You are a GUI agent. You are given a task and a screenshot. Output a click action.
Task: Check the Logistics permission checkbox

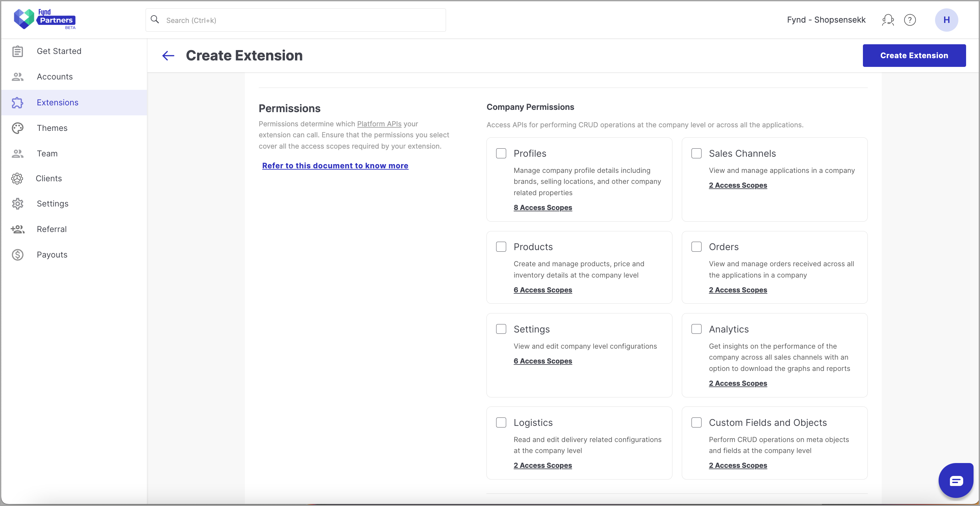pos(501,422)
